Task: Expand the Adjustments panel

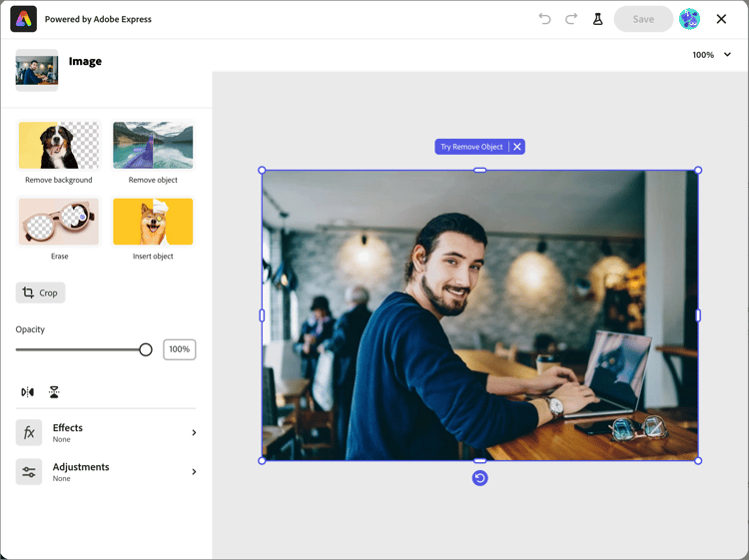Action: (x=106, y=472)
